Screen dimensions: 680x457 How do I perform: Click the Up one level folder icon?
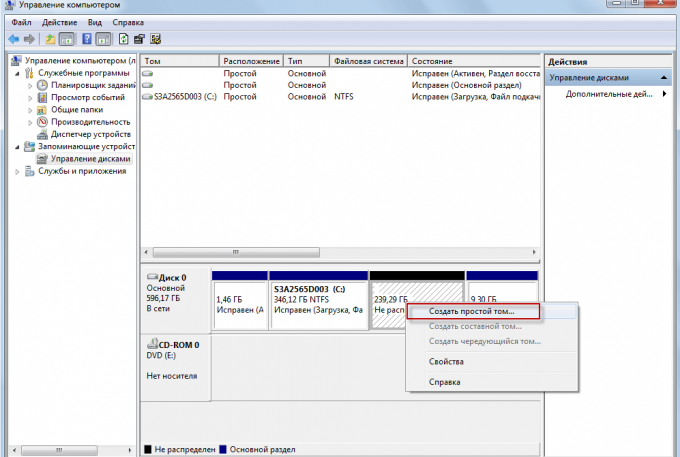point(50,39)
